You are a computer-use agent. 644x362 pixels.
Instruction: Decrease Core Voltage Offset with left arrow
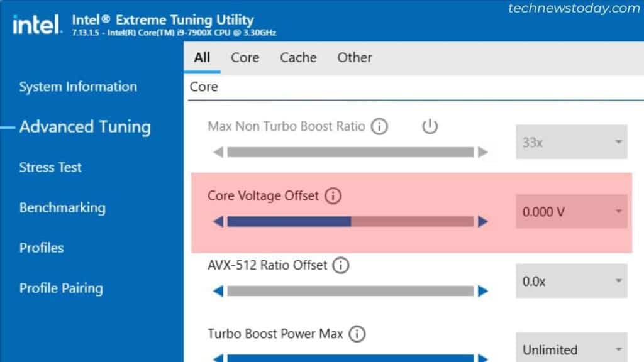coord(218,222)
